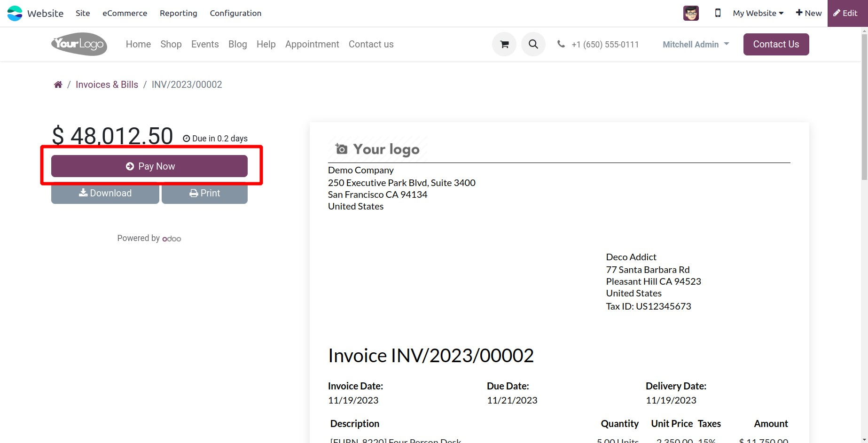The image size is (868, 443).
Task: Expand the Mitchell Admin dropdown
Action: pos(696,44)
